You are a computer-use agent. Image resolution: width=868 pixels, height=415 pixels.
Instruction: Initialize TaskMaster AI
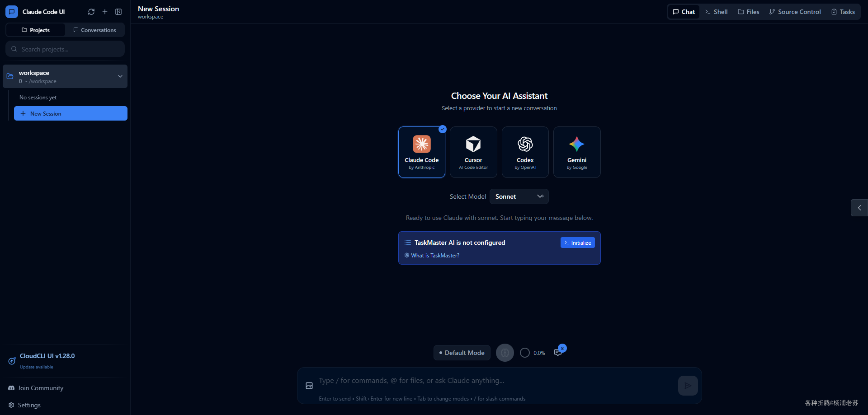[578, 242]
